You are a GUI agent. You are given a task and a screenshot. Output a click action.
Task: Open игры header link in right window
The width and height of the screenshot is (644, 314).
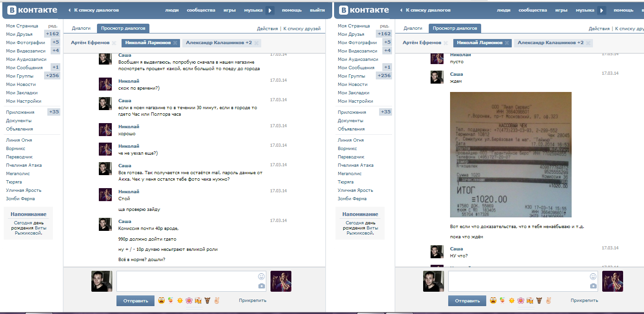pyautogui.click(x=561, y=10)
